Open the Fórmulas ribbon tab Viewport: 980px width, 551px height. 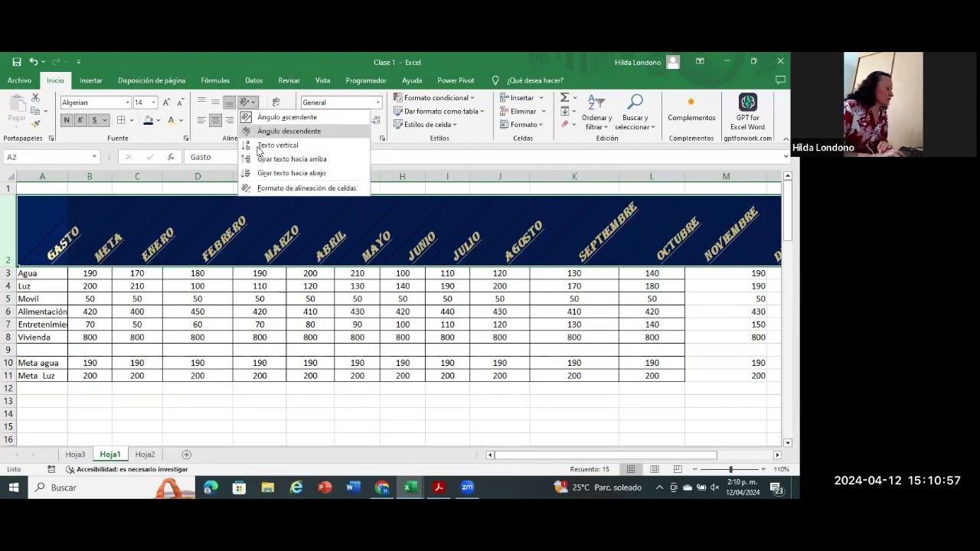tap(215, 80)
